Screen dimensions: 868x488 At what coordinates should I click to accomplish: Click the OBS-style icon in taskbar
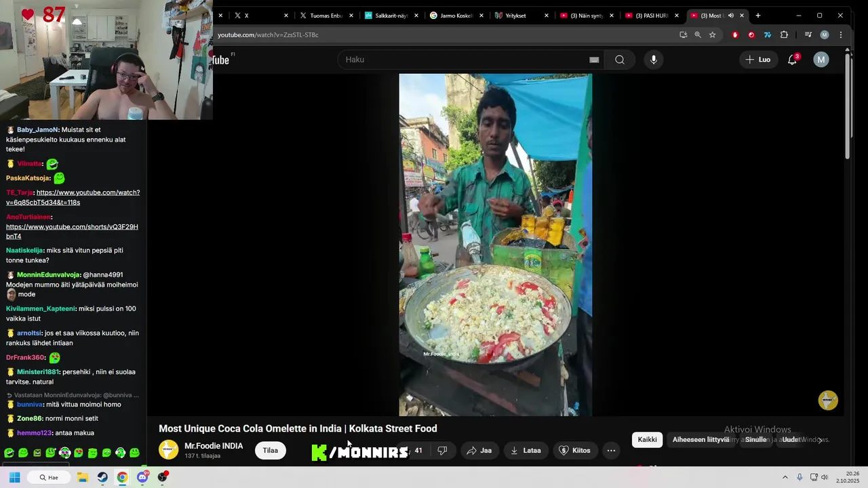tap(163, 477)
